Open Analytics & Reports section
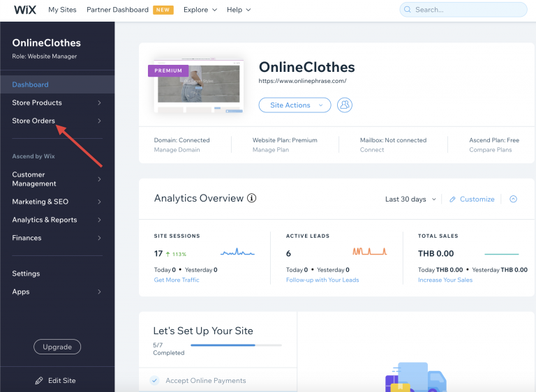Viewport: 536px width, 392px height. click(45, 220)
